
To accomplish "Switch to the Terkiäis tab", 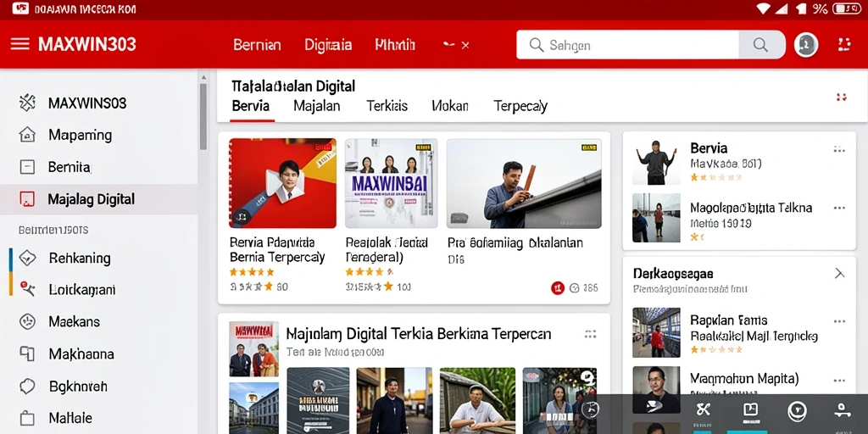I will click(x=387, y=106).
